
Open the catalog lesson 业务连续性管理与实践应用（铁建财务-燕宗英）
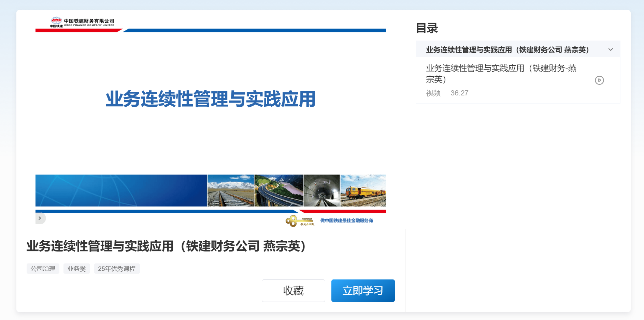point(501,74)
